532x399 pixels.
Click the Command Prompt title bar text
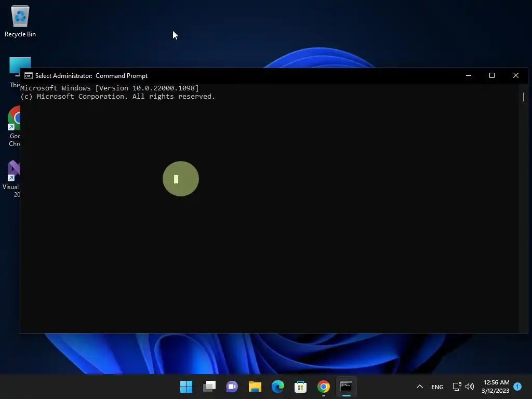(x=91, y=76)
